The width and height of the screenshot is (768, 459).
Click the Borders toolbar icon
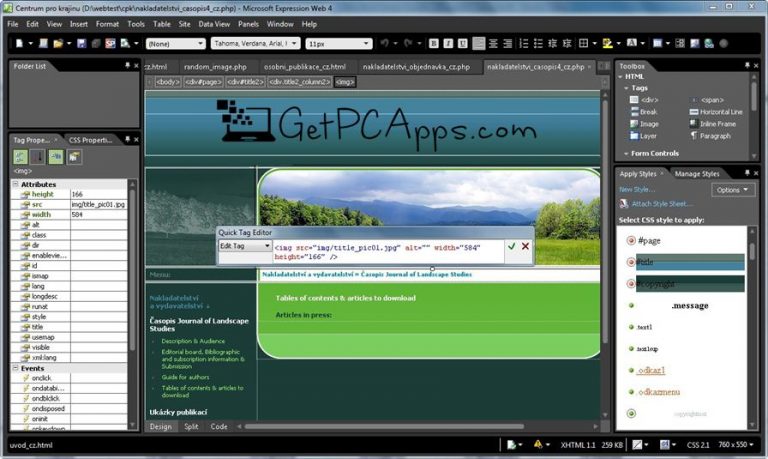tap(583, 44)
